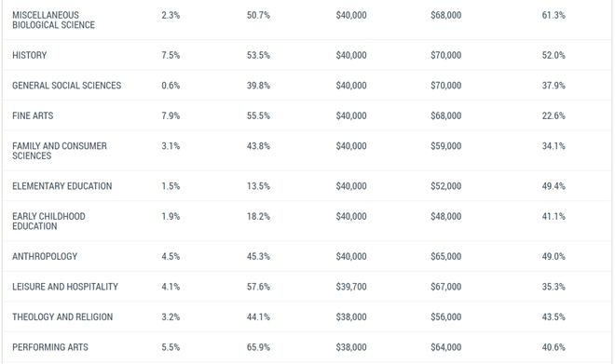Click the $52,000 salary cell
The height and width of the screenshot is (364, 615).
[446, 186]
